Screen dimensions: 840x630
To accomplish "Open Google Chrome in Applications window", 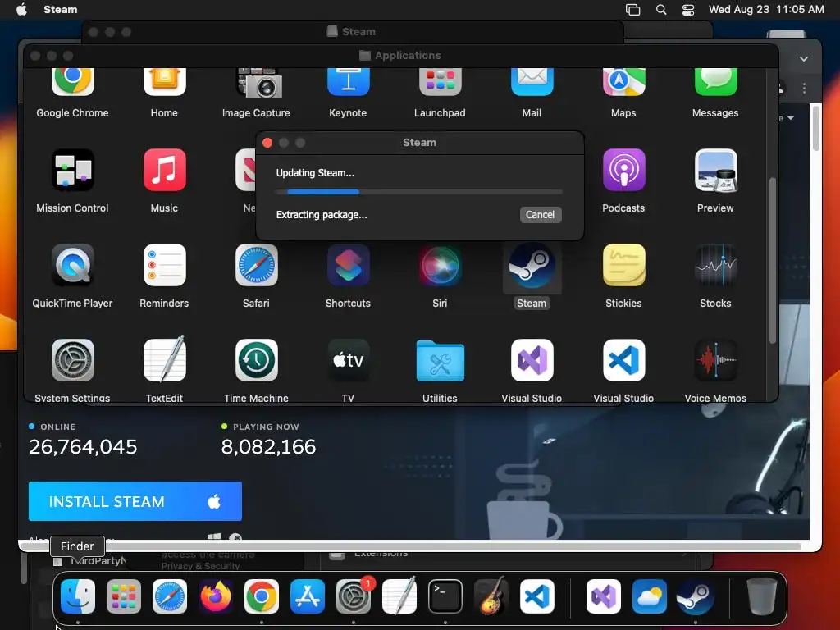I will click(x=72, y=81).
